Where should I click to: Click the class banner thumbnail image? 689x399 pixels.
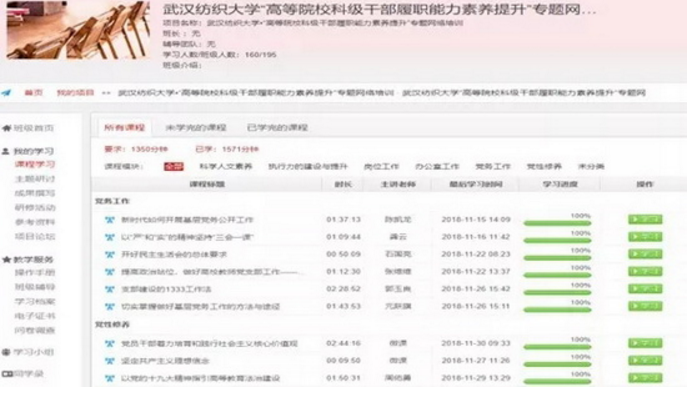78,30
